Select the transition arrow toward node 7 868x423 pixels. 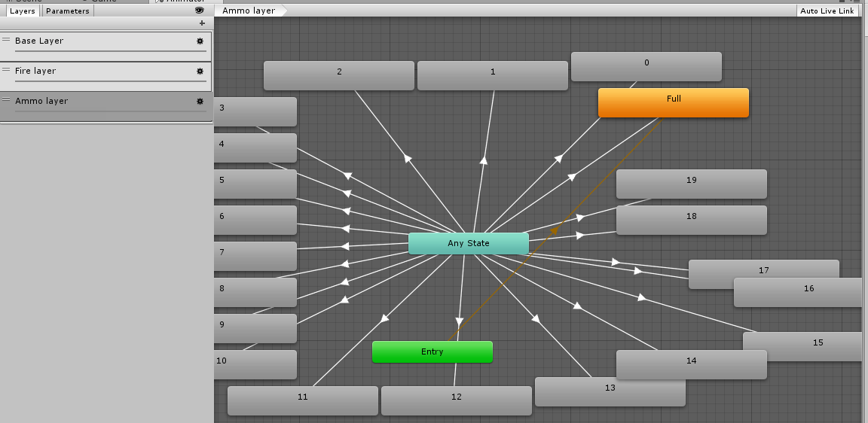click(345, 246)
